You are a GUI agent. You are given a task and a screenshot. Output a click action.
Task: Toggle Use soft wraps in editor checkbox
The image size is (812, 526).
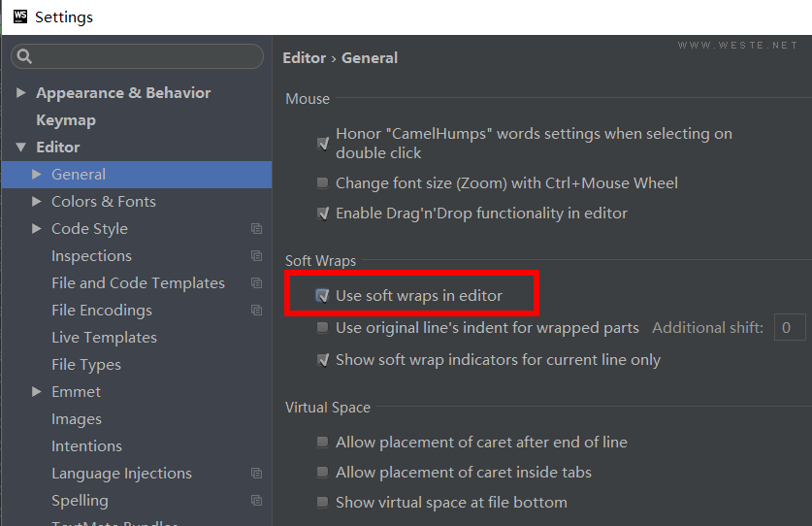coord(323,296)
